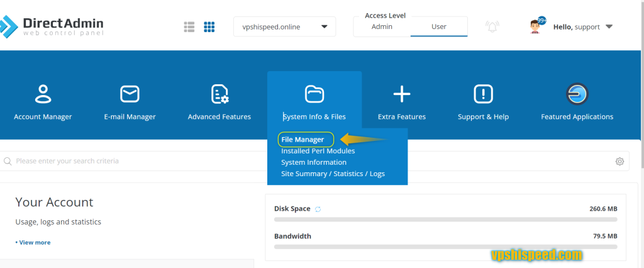Click the Your Account heading
The image size is (644, 268).
point(54,202)
